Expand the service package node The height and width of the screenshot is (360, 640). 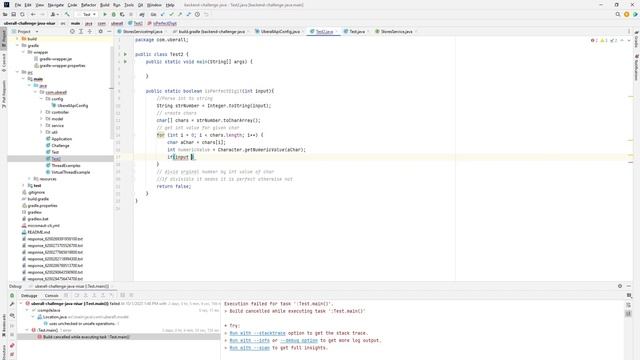coord(41,126)
